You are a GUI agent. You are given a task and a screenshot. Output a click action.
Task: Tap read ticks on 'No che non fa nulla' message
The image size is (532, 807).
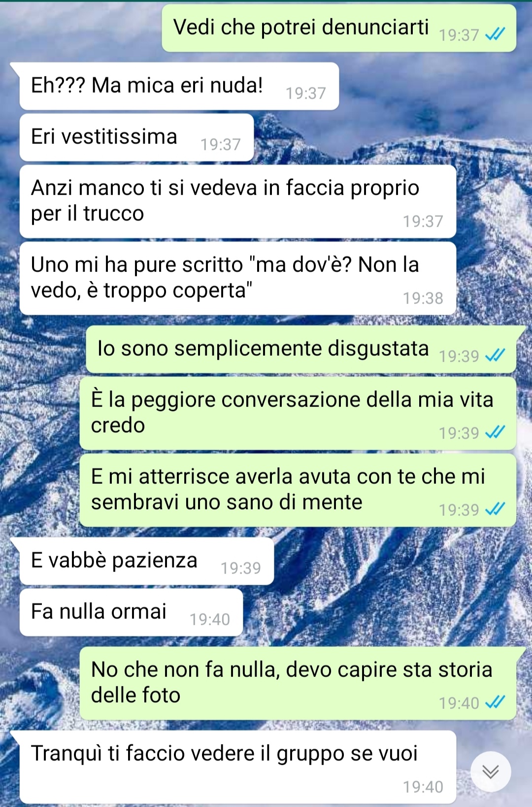click(495, 702)
